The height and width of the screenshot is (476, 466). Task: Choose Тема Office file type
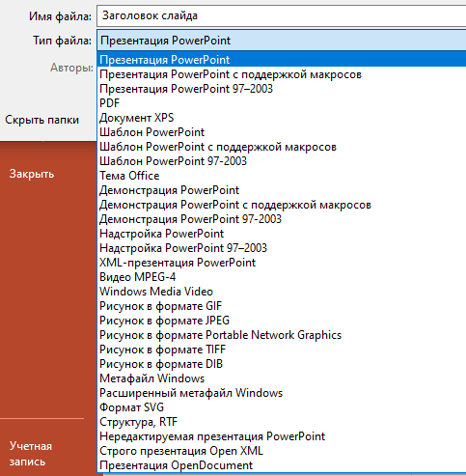pos(282,176)
